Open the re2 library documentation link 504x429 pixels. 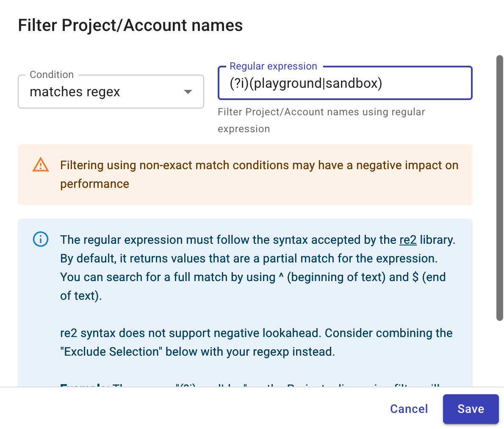point(407,240)
